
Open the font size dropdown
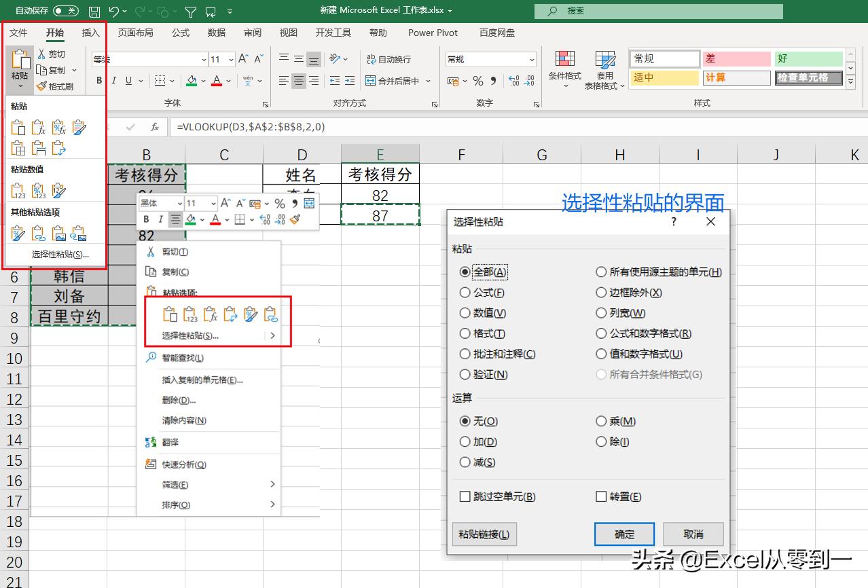231,60
